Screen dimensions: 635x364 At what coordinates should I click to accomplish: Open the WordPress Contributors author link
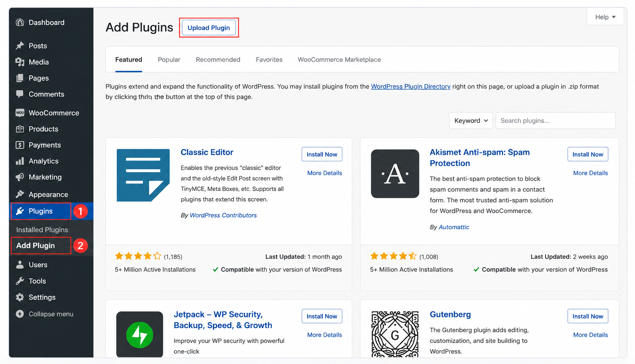[x=223, y=215]
